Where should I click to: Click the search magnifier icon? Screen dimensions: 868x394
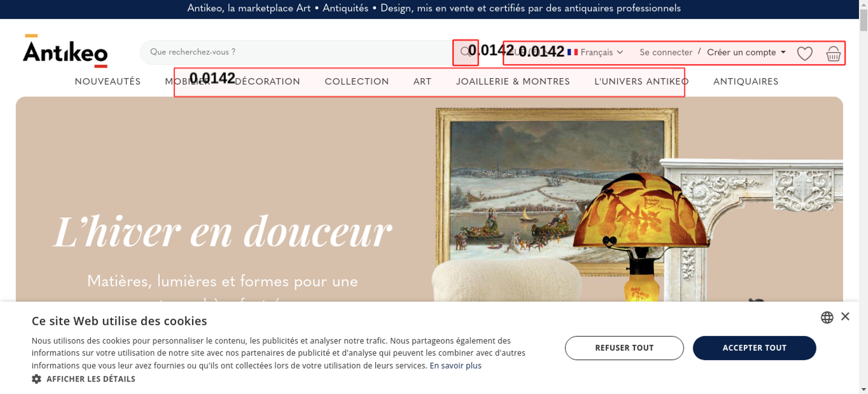tap(465, 52)
